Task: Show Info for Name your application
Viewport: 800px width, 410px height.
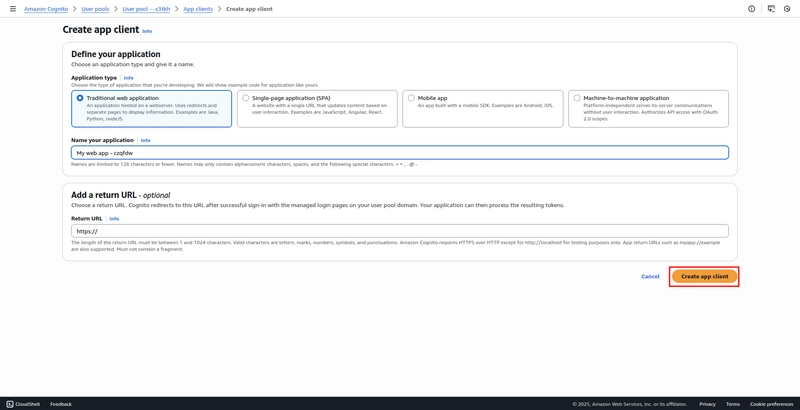Action: tap(145, 140)
